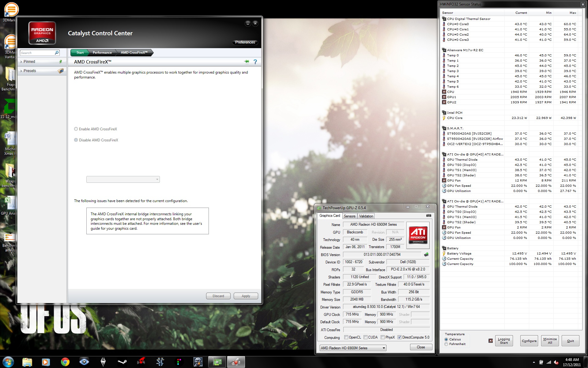Click the Apply button in Catalyst
This screenshot has height=368, width=588.
(x=246, y=296)
